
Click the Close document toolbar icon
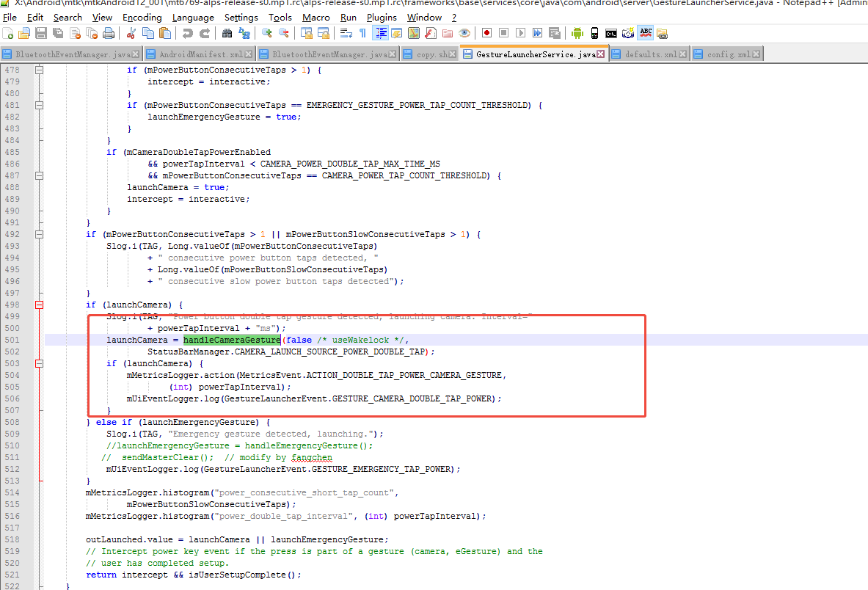[x=76, y=34]
